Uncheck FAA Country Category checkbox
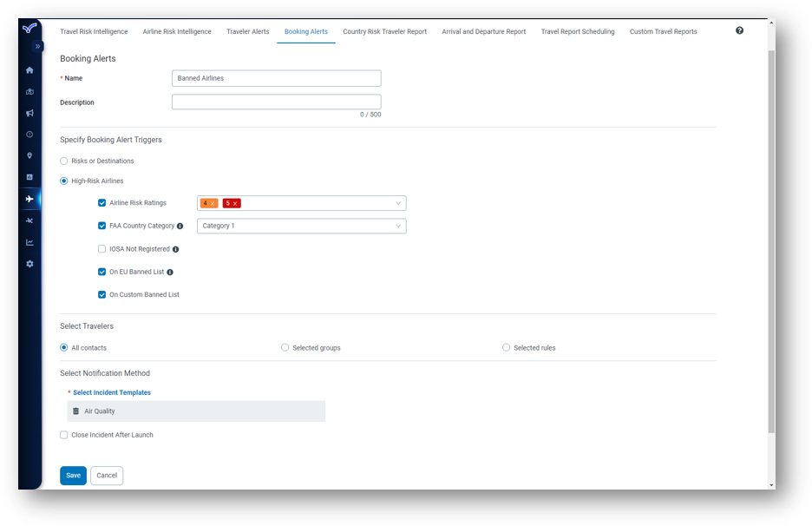The width and height of the screenshot is (812, 526). 102,226
